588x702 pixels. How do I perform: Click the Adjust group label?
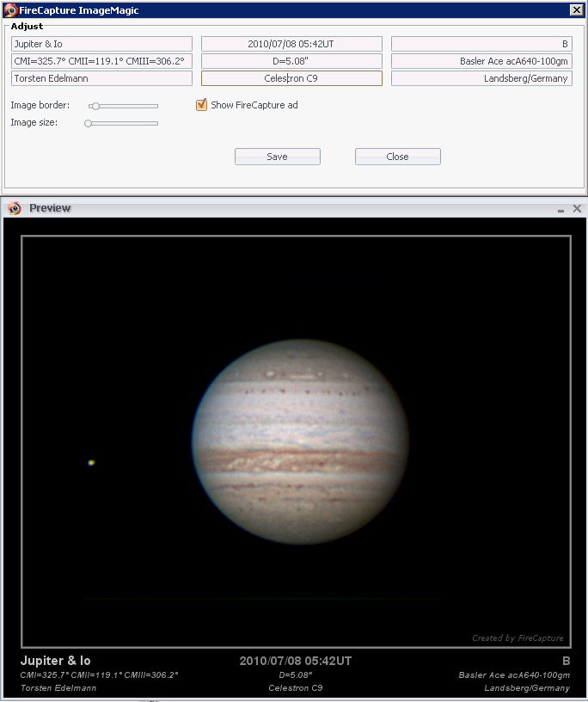click(x=27, y=27)
